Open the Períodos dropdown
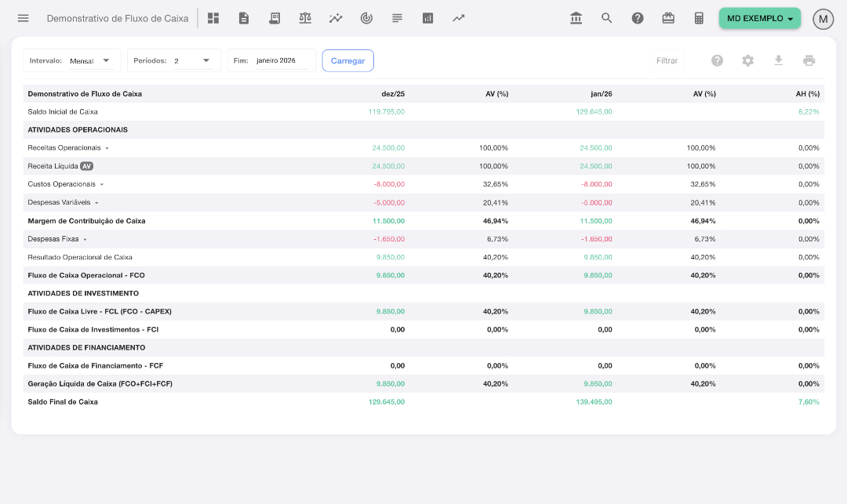Screen dimensions: 847x504 click(193, 60)
